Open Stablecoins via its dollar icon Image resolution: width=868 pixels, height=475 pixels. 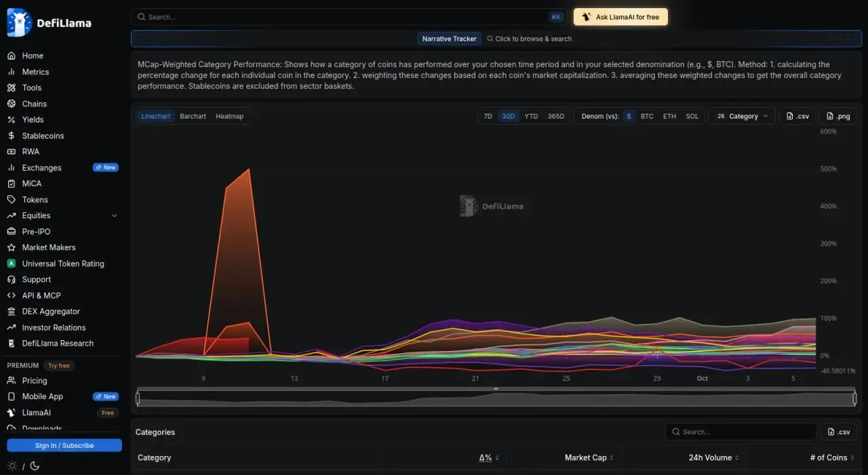[x=11, y=136]
